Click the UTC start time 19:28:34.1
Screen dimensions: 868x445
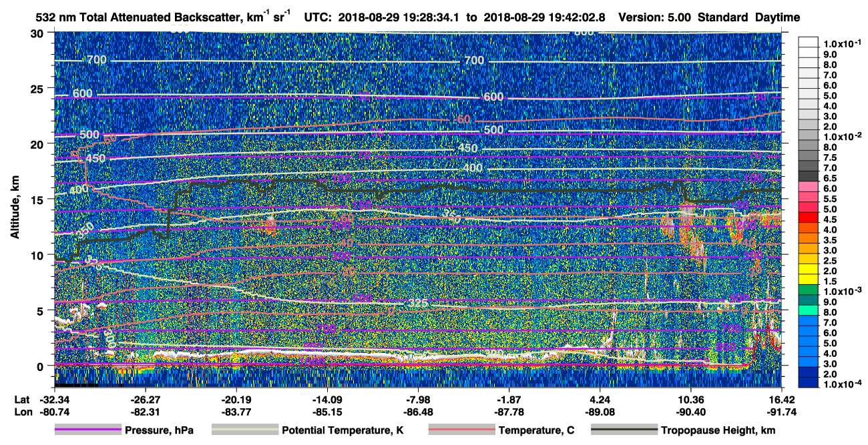(x=432, y=17)
